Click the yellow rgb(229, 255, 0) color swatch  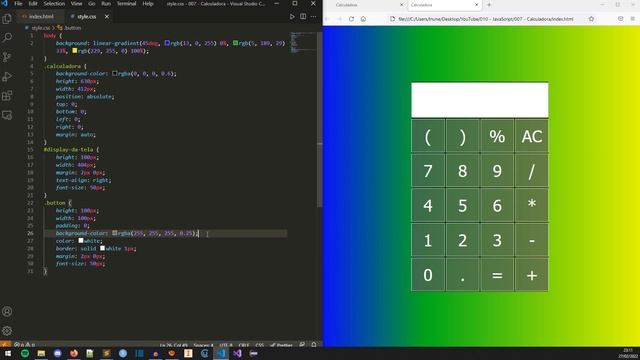click(75, 51)
